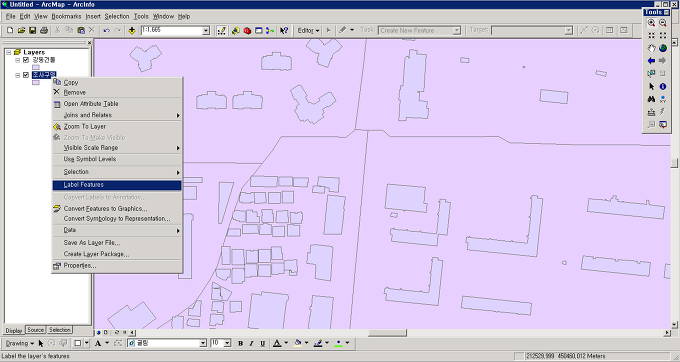The width and height of the screenshot is (680, 362).
Task: Toggle the checkbox of the highlighted layer
Action: 26,75
